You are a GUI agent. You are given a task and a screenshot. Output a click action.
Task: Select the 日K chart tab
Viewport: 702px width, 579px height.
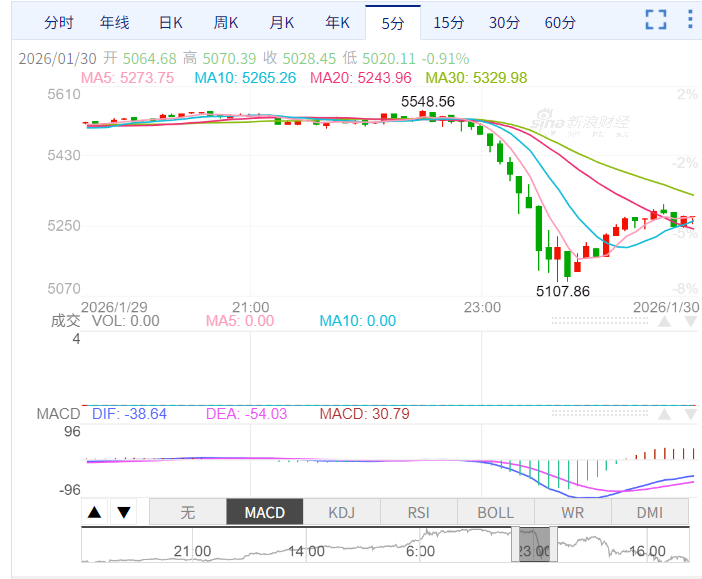(x=171, y=22)
